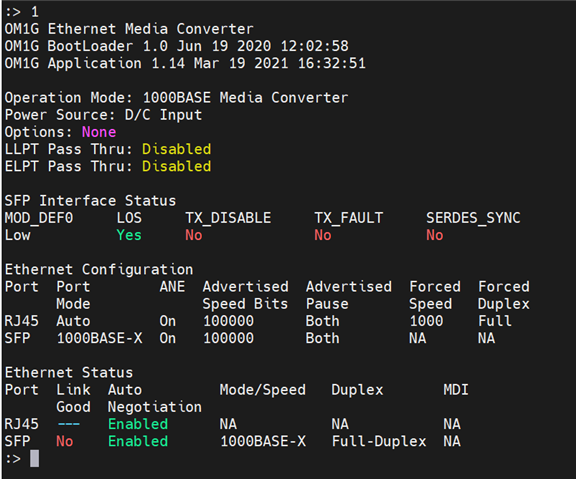Click the red 'No' under TX_DISABLE
The width and height of the screenshot is (576, 479).
click(194, 235)
